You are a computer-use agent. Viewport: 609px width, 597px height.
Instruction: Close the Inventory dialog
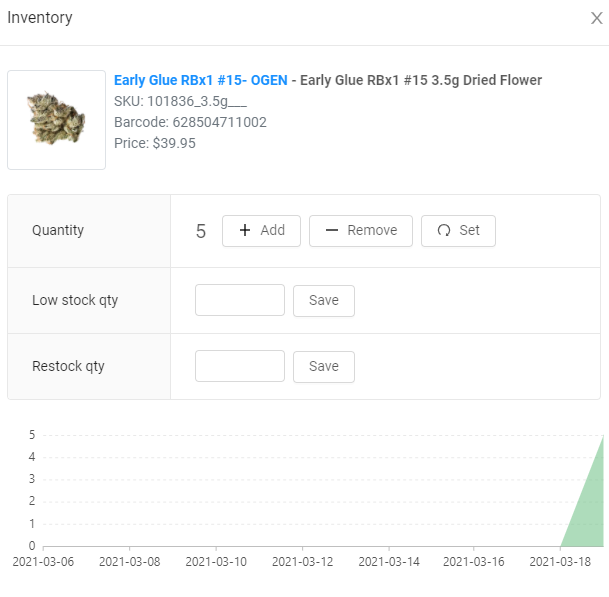tap(596, 18)
